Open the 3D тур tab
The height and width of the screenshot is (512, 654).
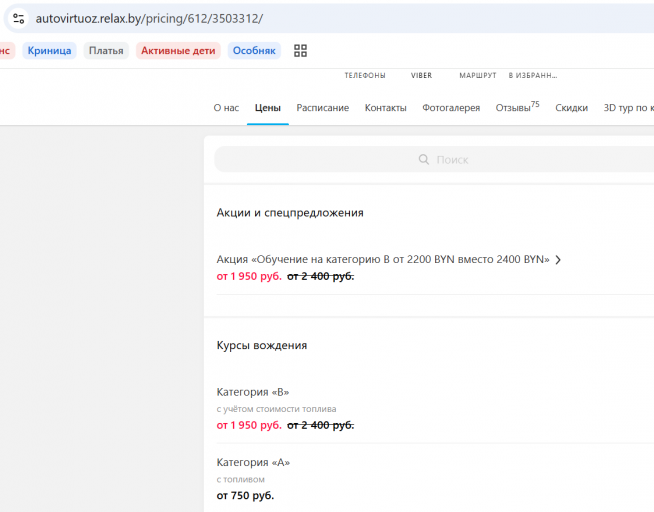tap(629, 108)
